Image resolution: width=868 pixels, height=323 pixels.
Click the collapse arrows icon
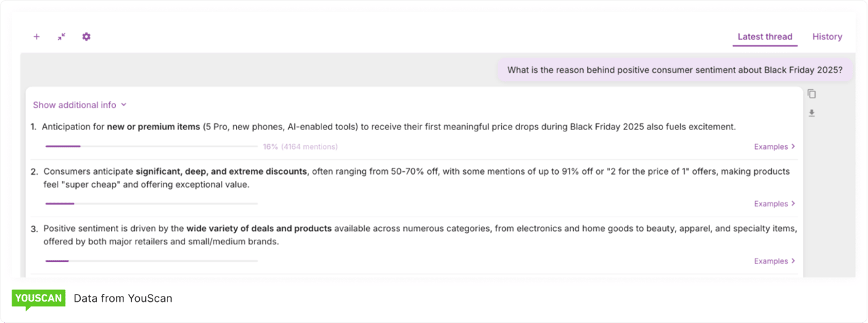(x=62, y=37)
